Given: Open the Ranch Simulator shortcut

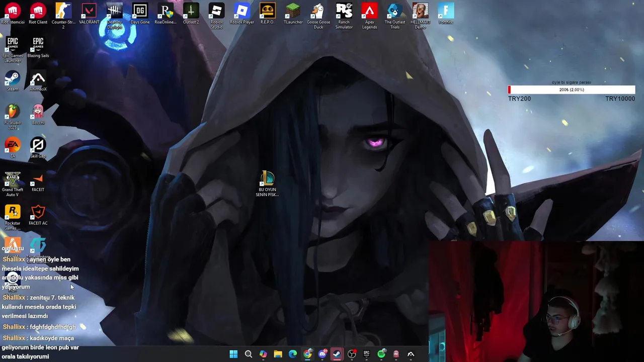Looking at the screenshot, I should coord(344,16).
